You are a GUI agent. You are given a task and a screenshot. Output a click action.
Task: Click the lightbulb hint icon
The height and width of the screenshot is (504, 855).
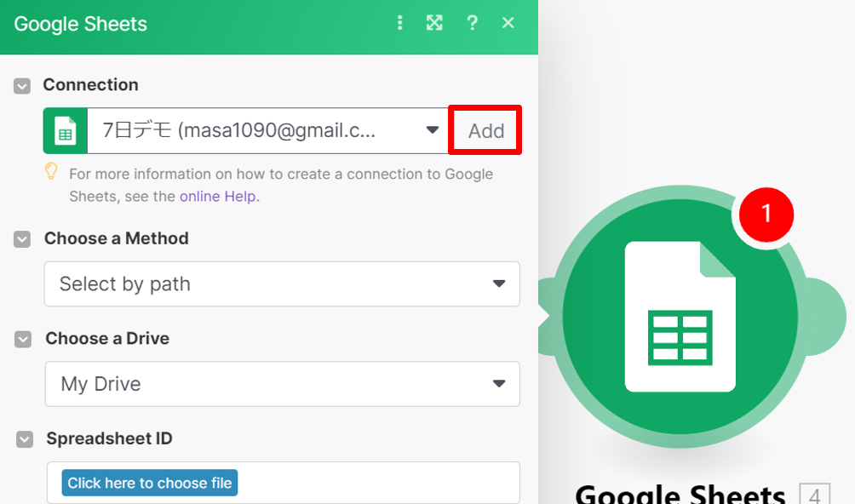(51, 171)
